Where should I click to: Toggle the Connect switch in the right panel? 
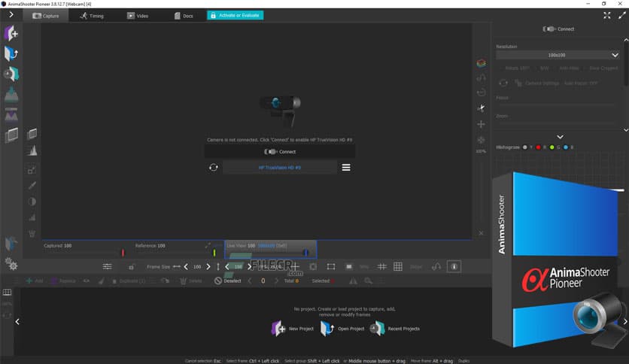click(558, 29)
